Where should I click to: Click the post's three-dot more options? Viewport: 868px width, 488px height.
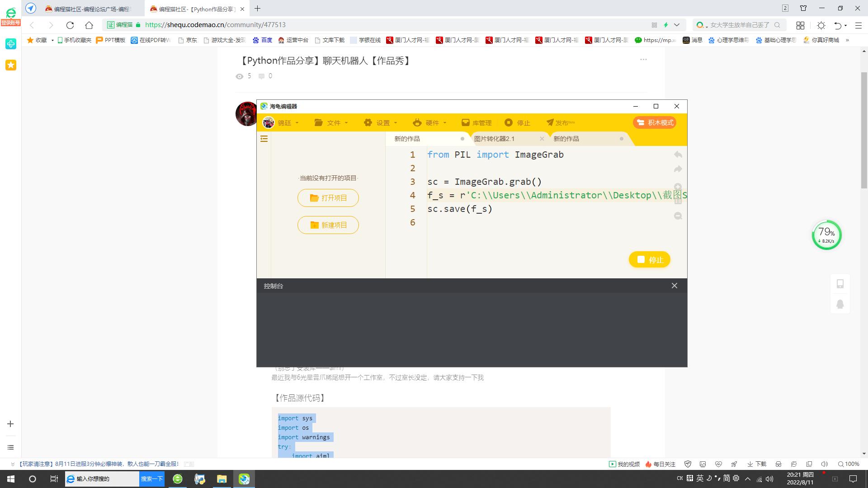[643, 59]
